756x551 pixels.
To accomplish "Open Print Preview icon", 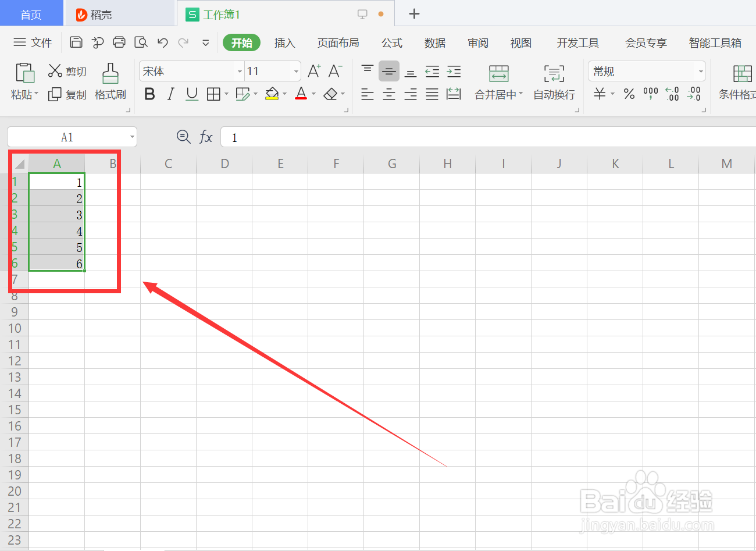I will tap(141, 42).
